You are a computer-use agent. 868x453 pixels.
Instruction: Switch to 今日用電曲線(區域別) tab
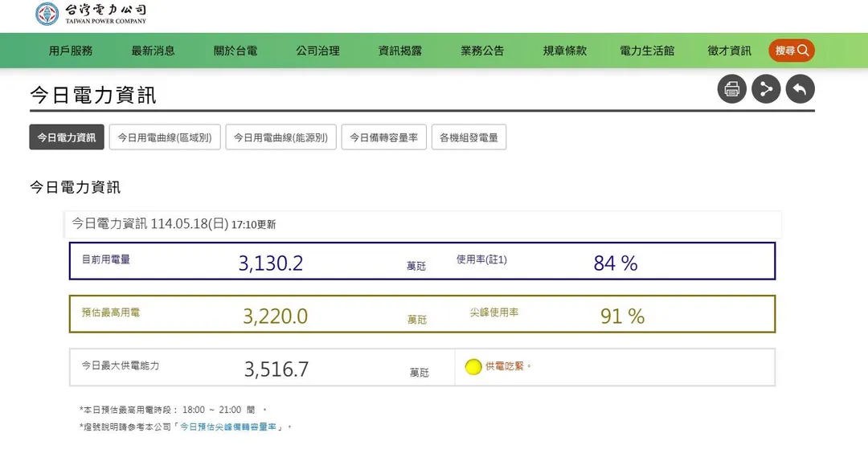tap(165, 137)
